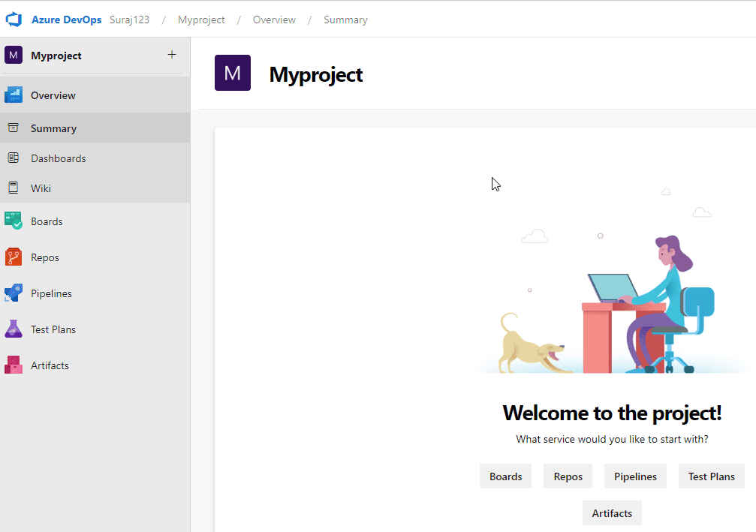The width and height of the screenshot is (756, 532).
Task: Choose the Pipelines service button
Action: tap(635, 476)
